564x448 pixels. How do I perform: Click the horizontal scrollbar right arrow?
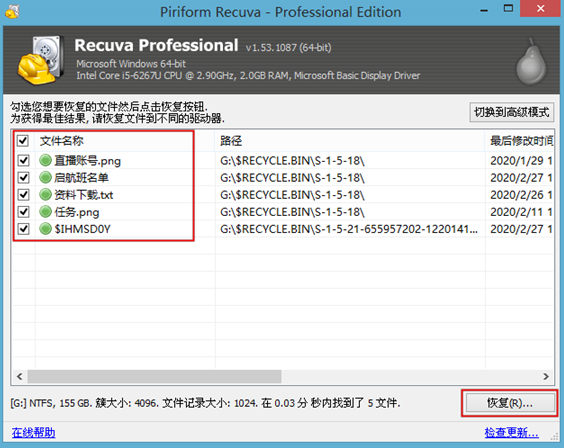(546, 376)
